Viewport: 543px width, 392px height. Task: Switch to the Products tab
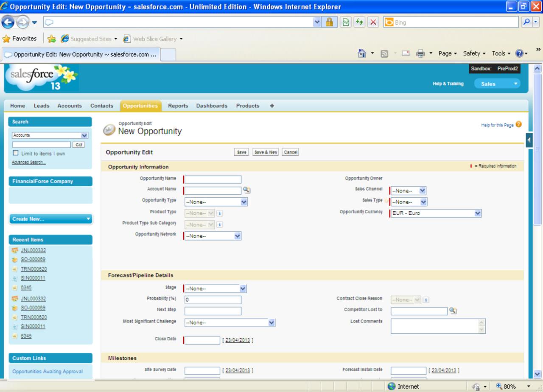click(x=248, y=106)
